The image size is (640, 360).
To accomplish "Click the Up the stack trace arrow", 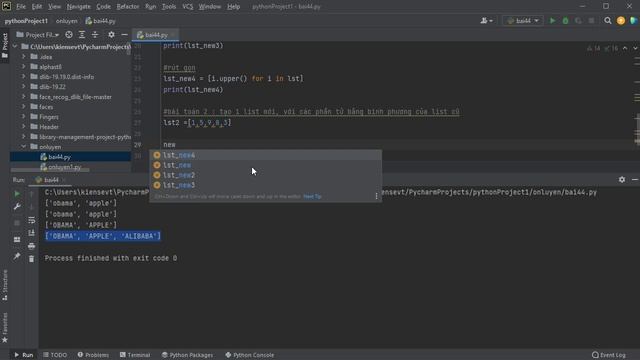I will coord(31,194).
